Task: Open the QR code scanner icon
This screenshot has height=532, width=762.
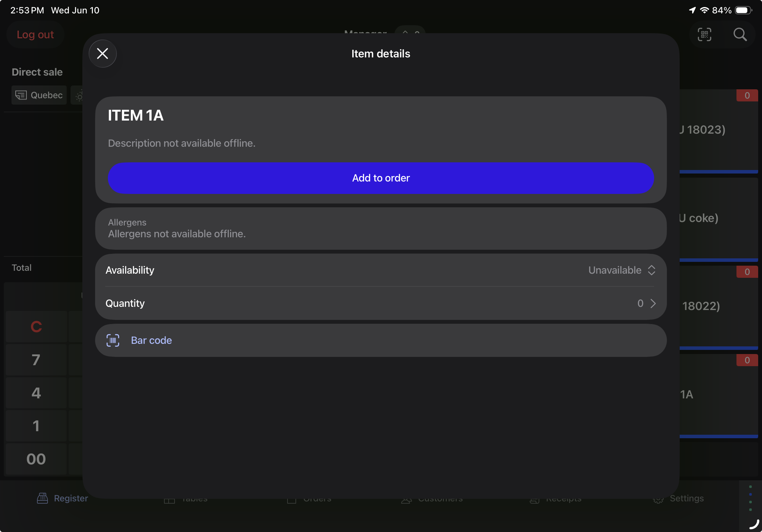Action: point(704,34)
